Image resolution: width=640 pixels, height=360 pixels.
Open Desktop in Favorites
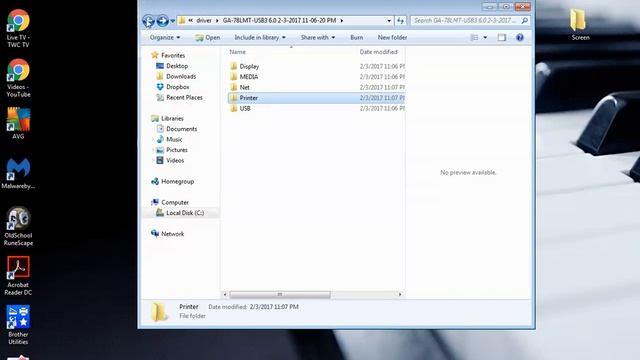click(x=177, y=66)
